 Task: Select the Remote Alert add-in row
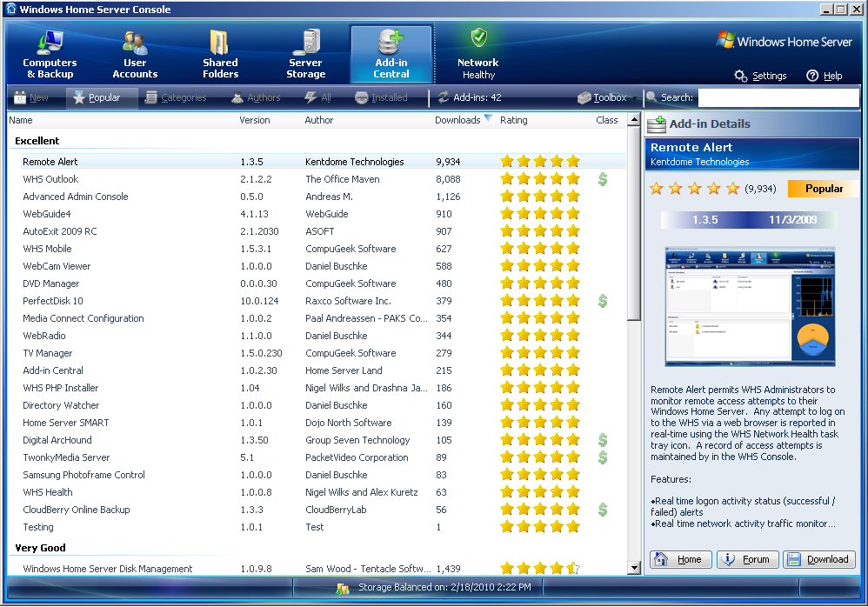[323, 162]
